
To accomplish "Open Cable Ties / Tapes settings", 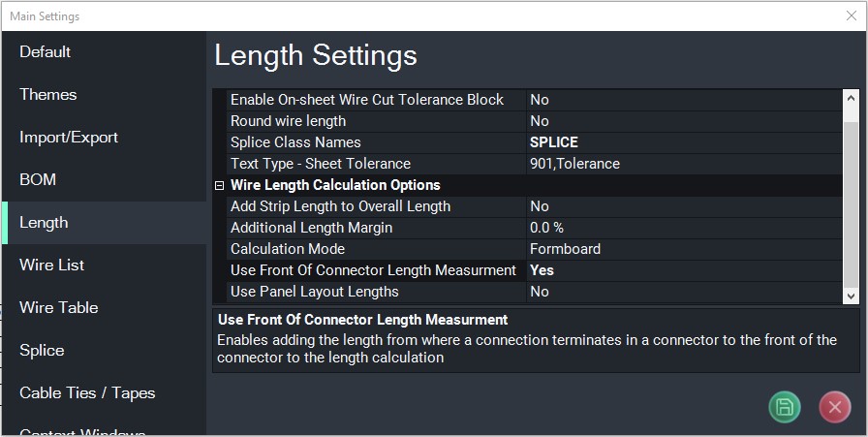I will tap(104, 393).
